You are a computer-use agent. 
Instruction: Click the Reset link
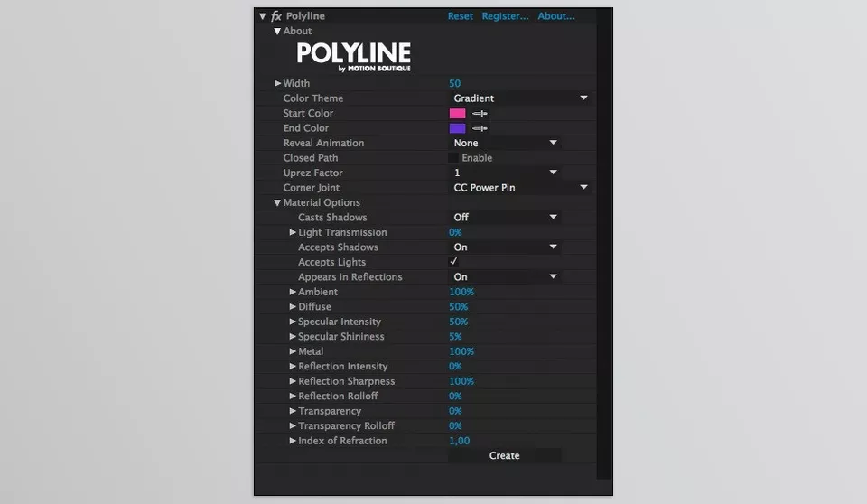pos(460,16)
